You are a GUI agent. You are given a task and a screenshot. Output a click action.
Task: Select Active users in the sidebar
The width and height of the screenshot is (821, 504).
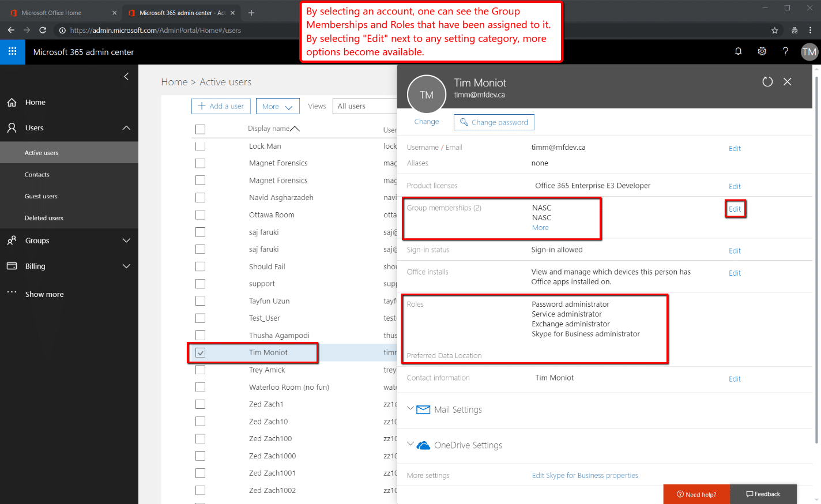point(69,153)
